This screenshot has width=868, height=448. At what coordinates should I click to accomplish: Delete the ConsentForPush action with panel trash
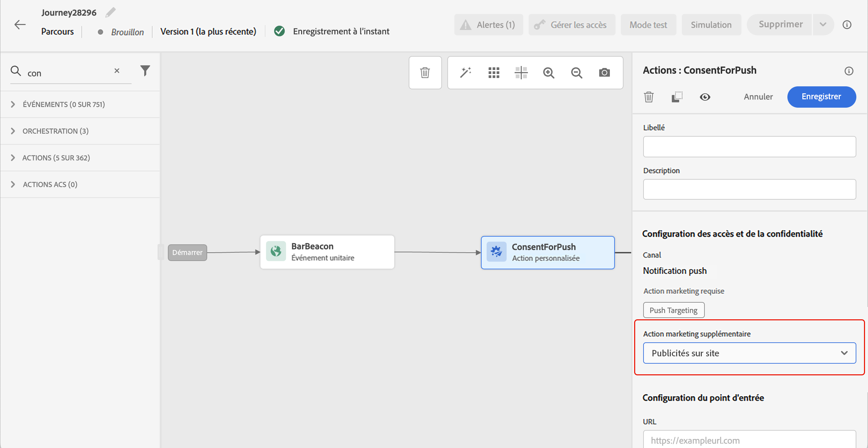[x=649, y=97]
